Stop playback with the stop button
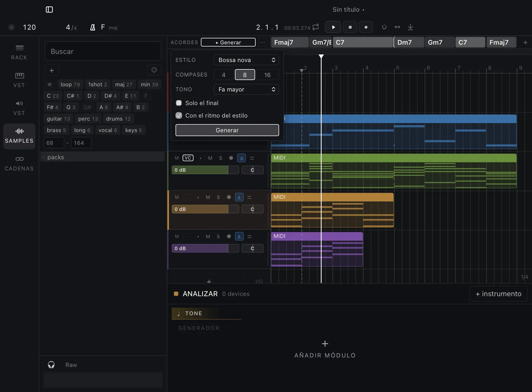This screenshot has width=532, height=392. point(350,27)
